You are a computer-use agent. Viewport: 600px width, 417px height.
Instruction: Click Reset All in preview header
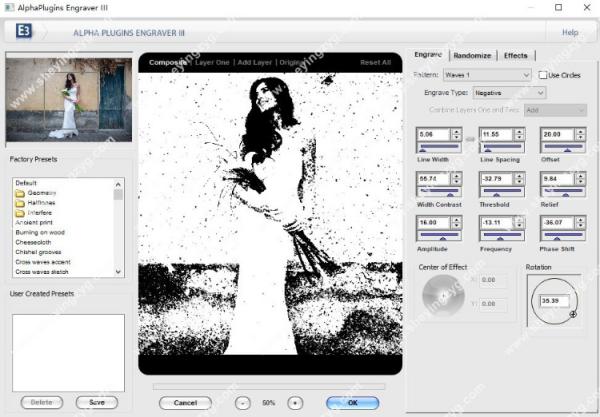pyautogui.click(x=375, y=62)
